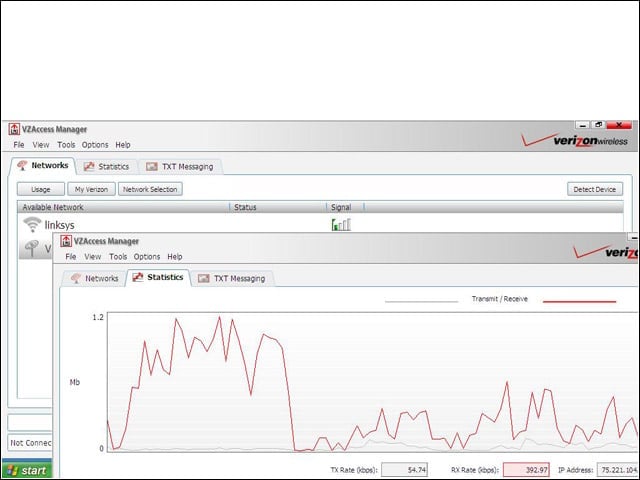
Task: Click Verizon Wireless logo in back window
Action: (x=575, y=140)
